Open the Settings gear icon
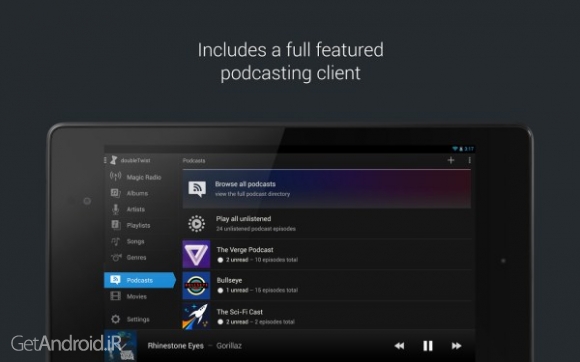The image size is (580, 362). [x=115, y=319]
